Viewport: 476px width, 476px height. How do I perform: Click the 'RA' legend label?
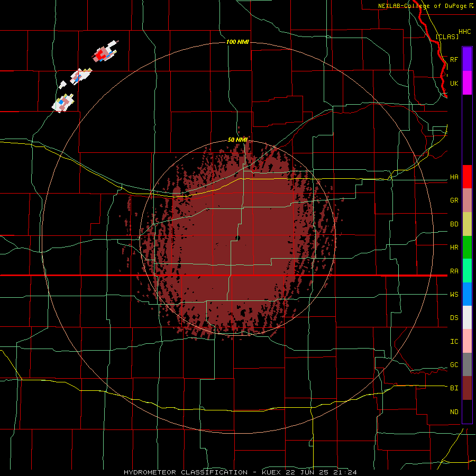click(454, 271)
